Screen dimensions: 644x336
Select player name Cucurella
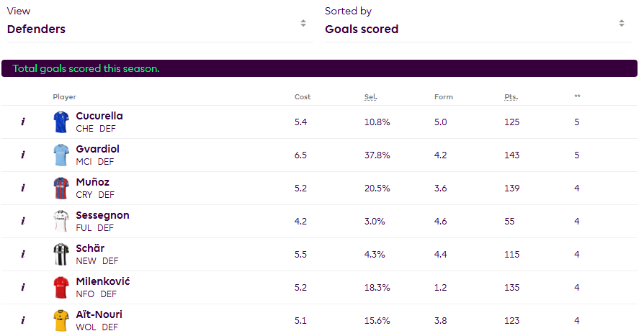pos(99,116)
